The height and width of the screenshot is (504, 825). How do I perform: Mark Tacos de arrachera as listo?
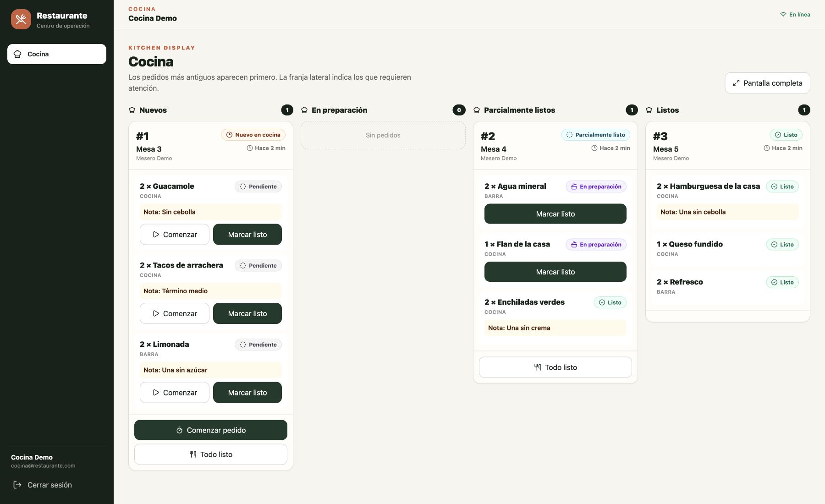[x=247, y=313]
